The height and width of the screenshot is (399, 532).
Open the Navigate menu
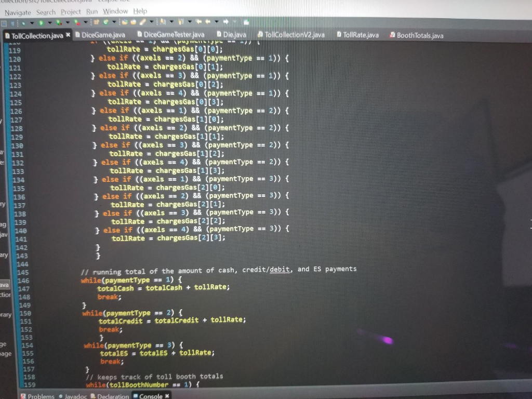click(17, 11)
